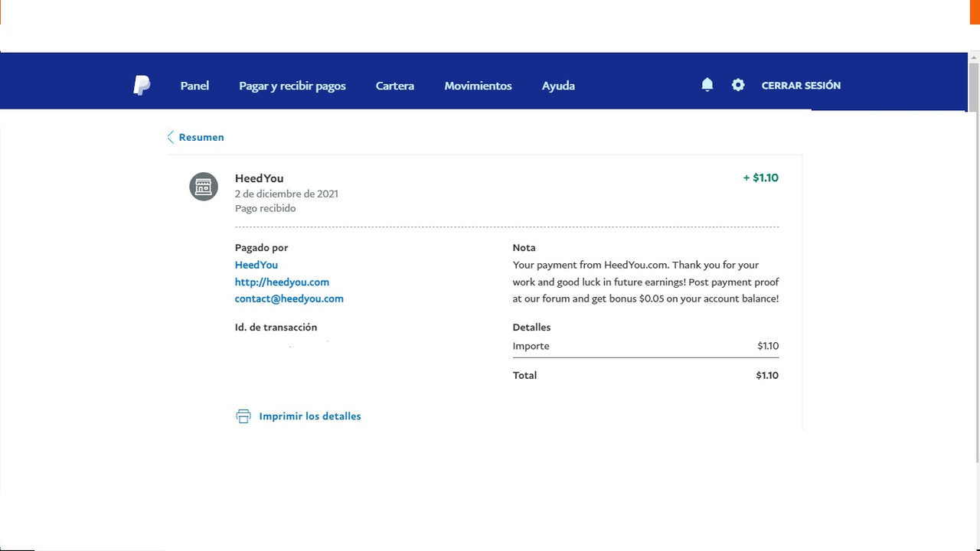
Task: Open the http://heedyou.com link
Action: tap(282, 282)
